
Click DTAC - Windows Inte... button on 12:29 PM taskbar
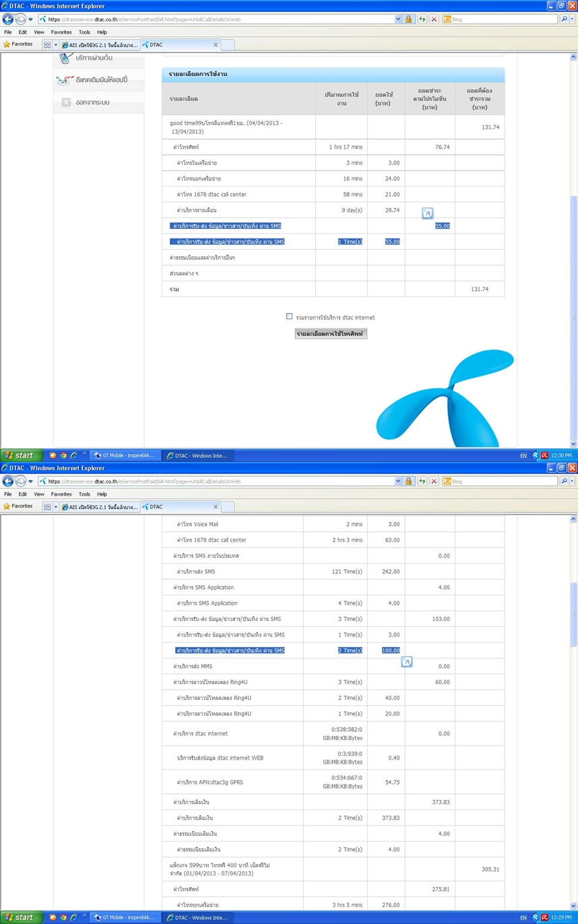pos(198,917)
